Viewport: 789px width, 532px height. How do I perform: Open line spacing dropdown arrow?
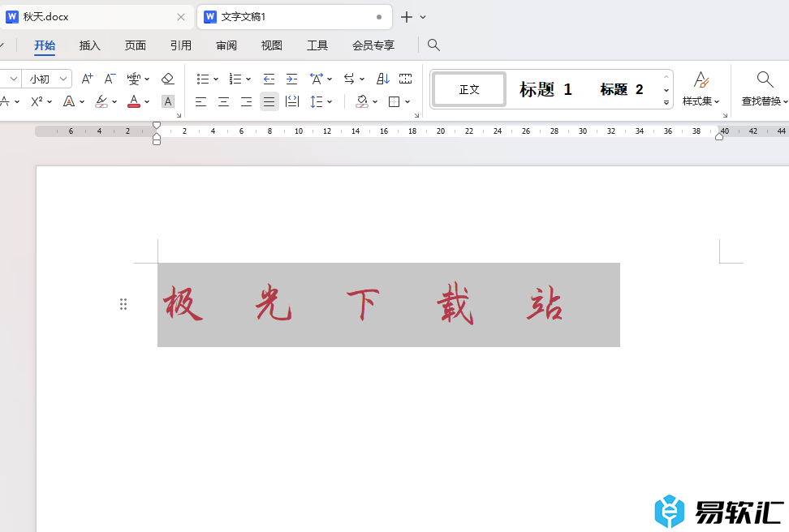tap(330, 102)
